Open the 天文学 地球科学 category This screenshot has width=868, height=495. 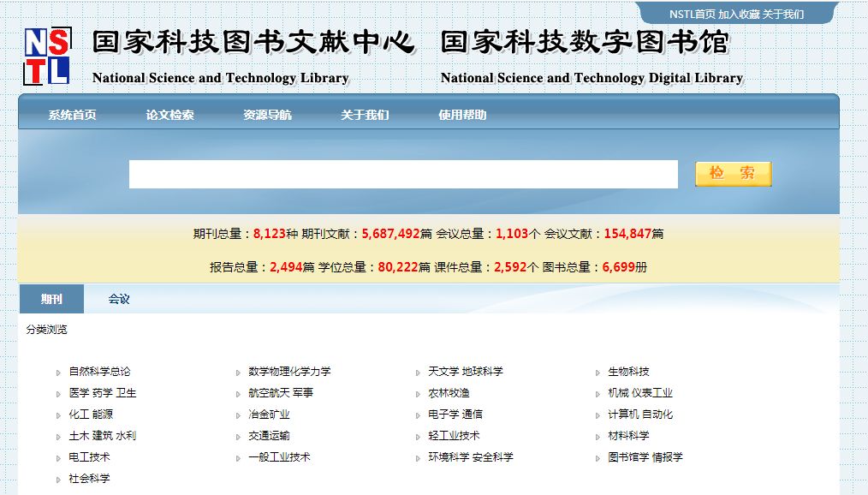(x=466, y=372)
